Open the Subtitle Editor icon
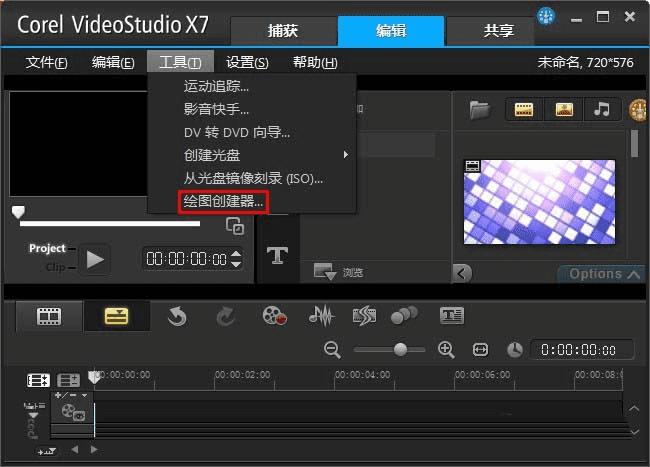The width and height of the screenshot is (650, 467). [x=452, y=315]
